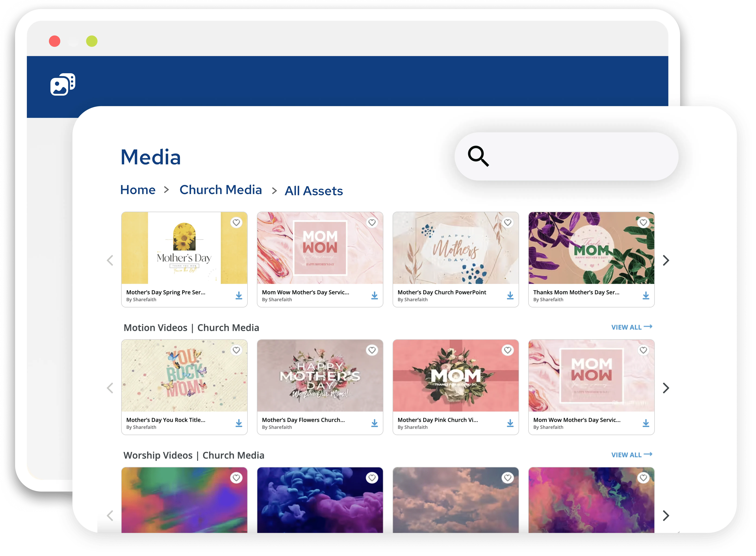This screenshot has width=756, height=556.
Task: Favorite Mother's Day Pink Church Video card
Action: coord(508,350)
